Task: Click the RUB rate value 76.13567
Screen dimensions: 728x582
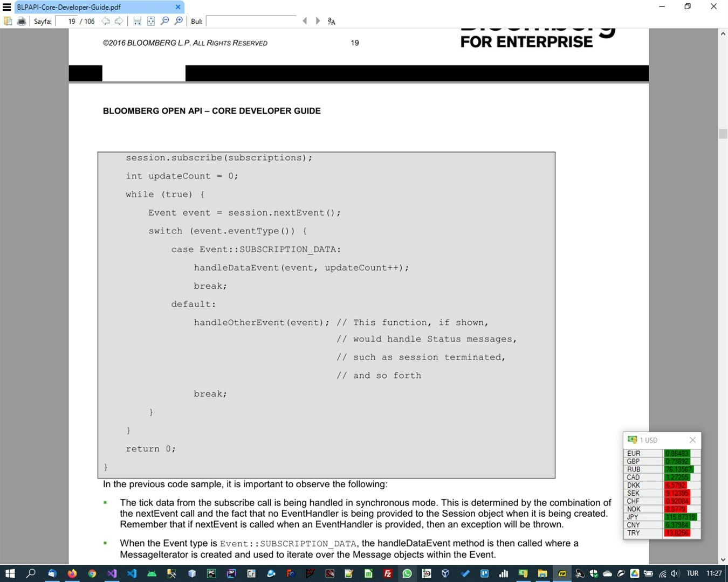Action: pos(679,469)
